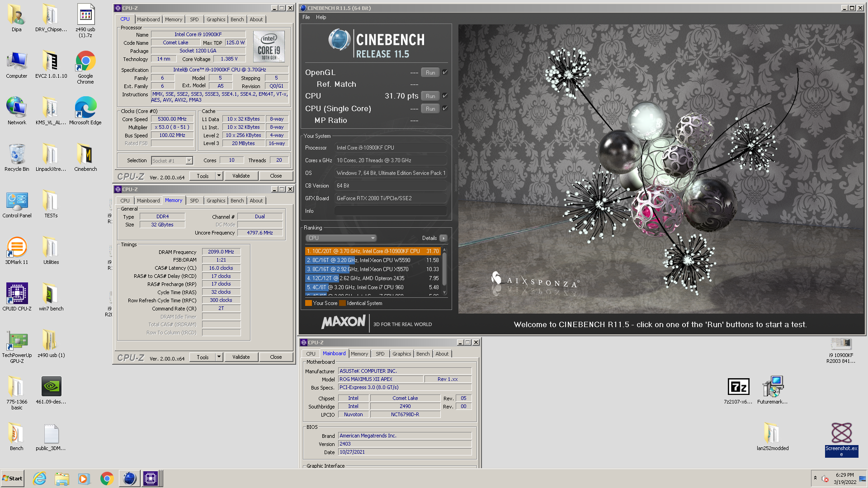Image resolution: width=868 pixels, height=488 pixels.
Task: Show hidden system tray icons
Action: [815, 478]
